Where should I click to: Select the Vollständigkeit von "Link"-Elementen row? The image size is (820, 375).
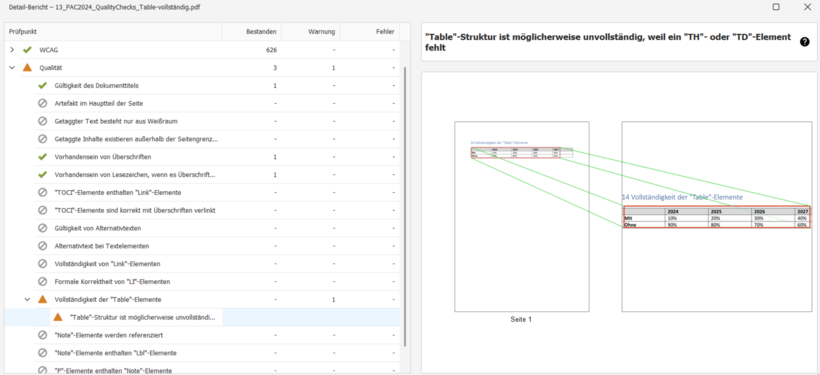tap(202, 264)
